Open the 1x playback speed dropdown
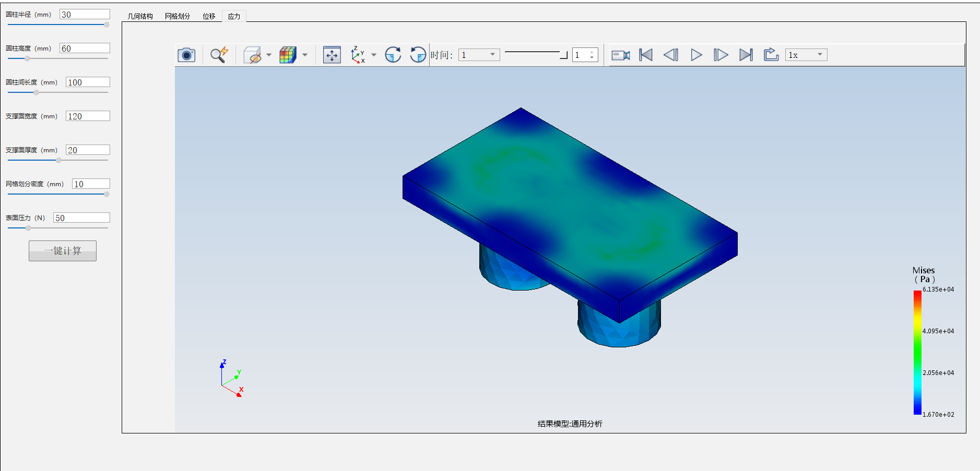 pyautogui.click(x=806, y=55)
